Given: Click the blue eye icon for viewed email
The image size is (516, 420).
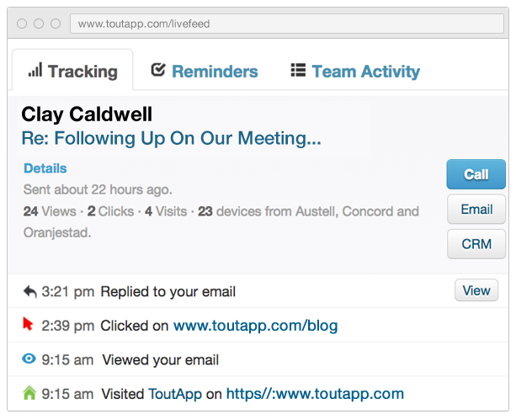Looking at the screenshot, I should pyautogui.click(x=29, y=359).
